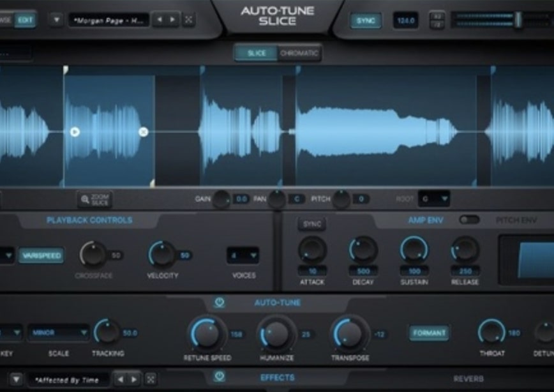Click the Attack knob
Viewport: 554px width, 392px height.
click(x=312, y=250)
